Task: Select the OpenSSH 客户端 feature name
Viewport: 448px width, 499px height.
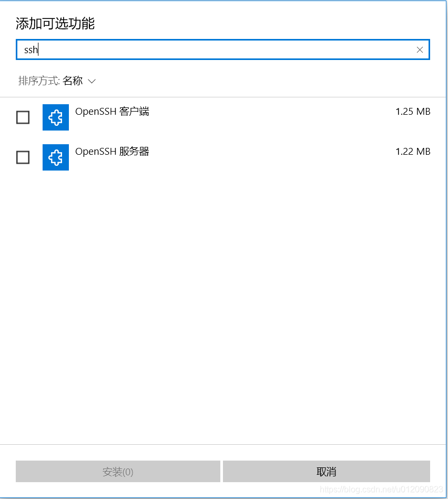Action: tap(112, 112)
